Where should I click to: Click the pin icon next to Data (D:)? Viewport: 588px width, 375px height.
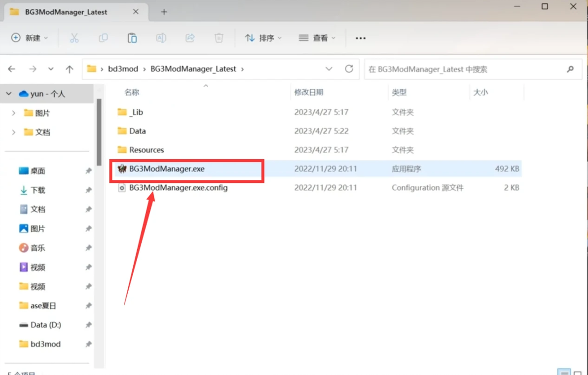[88, 325]
